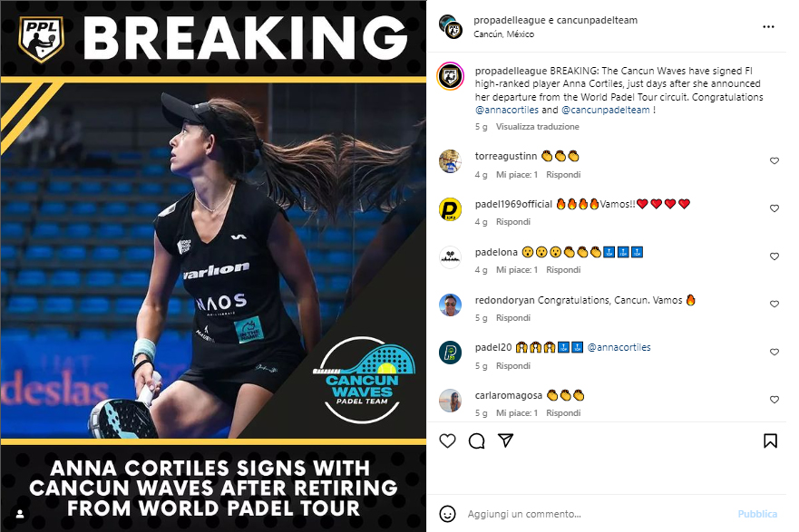Share post using the paper plane icon
This screenshot has width=799, height=532.
click(x=505, y=440)
